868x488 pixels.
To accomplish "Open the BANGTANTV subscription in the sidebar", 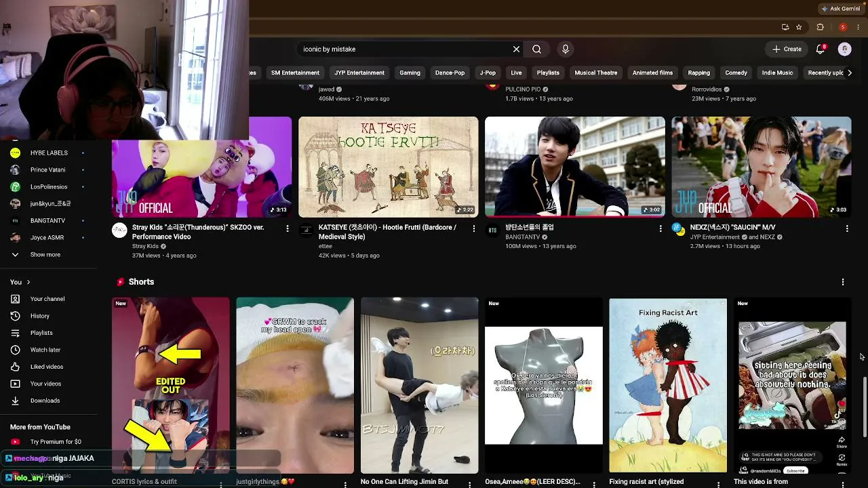I will (x=47, y=221).
